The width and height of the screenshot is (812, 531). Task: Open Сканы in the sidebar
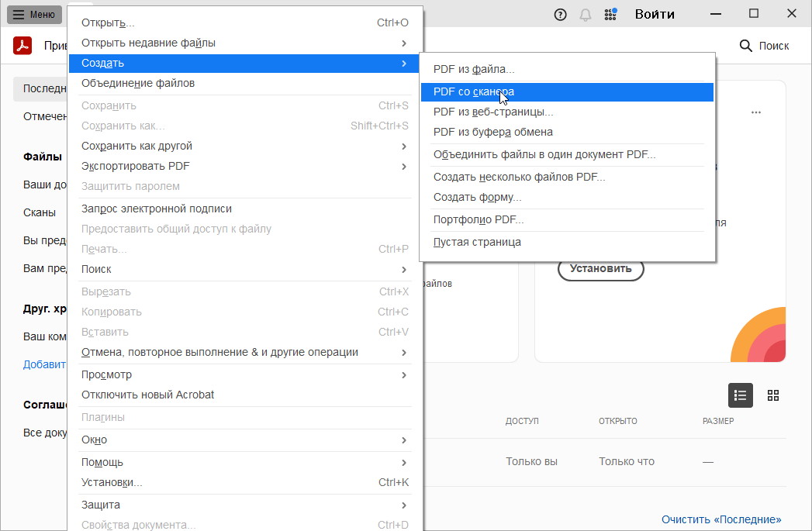(x=40, y=212)
